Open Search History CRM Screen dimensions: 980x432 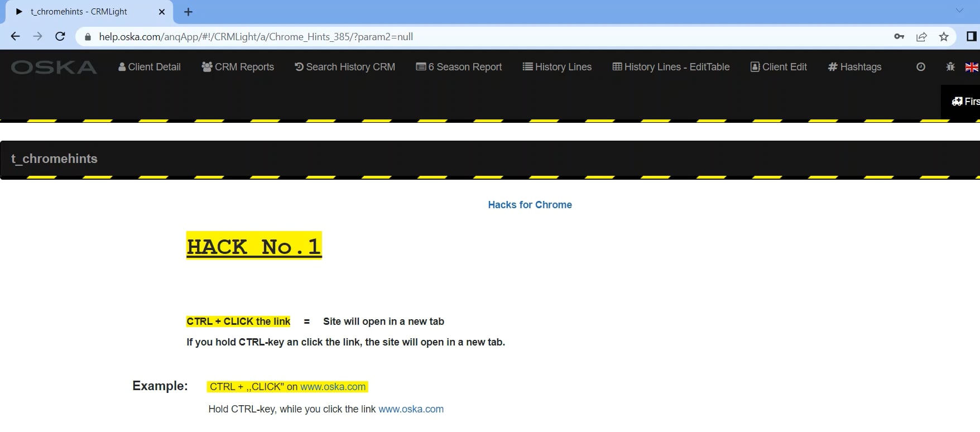click(345, 67)
